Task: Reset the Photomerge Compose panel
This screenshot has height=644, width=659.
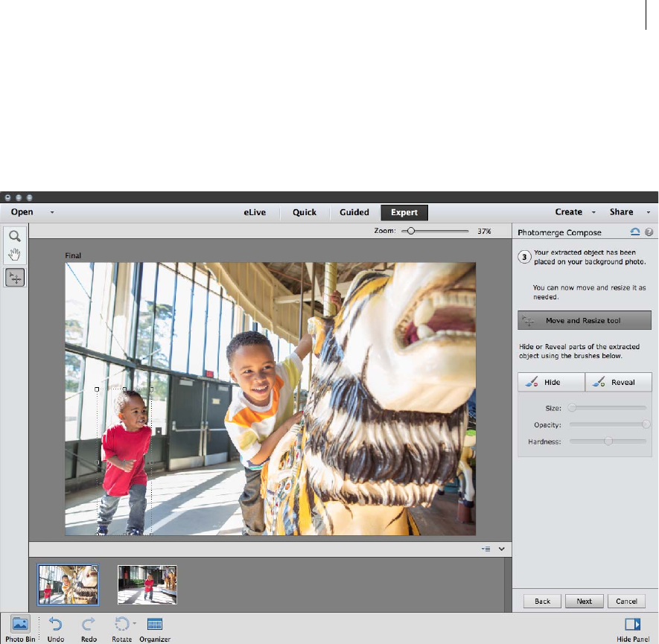Action: click(635, 232)
